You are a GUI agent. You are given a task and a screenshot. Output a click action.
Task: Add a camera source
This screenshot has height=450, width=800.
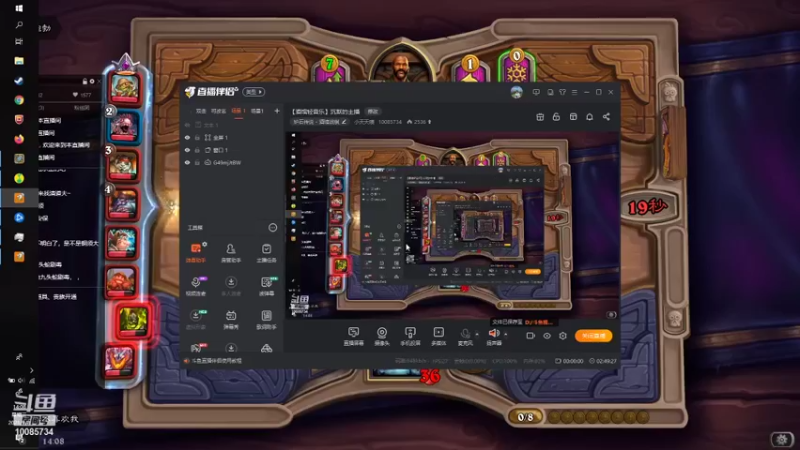382,337
